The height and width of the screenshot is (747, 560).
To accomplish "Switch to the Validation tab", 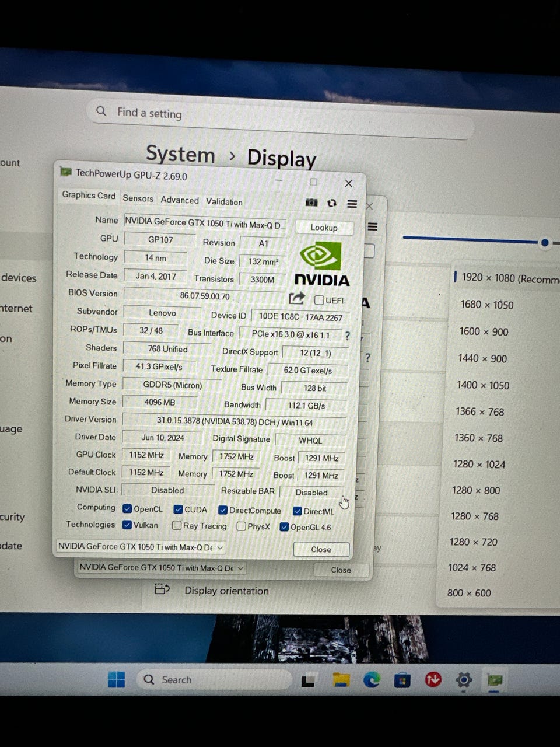I will 224,201.
